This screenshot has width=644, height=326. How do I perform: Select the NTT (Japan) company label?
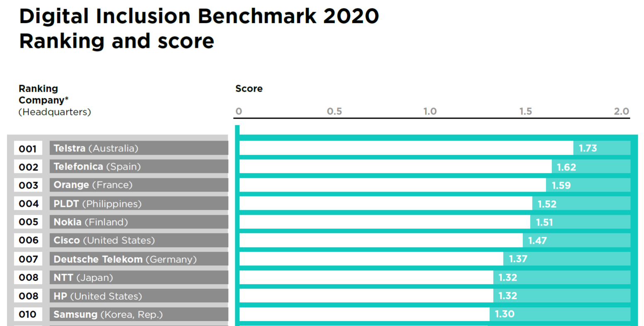[83, 277]
